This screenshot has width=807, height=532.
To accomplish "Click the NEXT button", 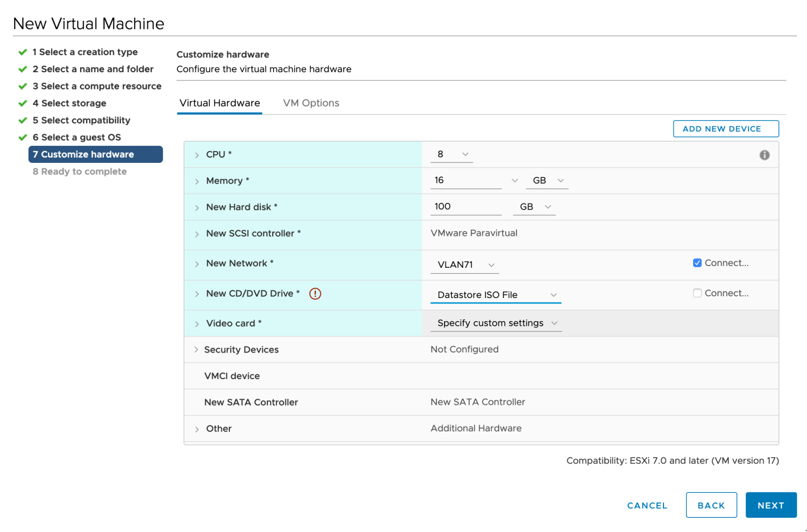I will [771, 505].
